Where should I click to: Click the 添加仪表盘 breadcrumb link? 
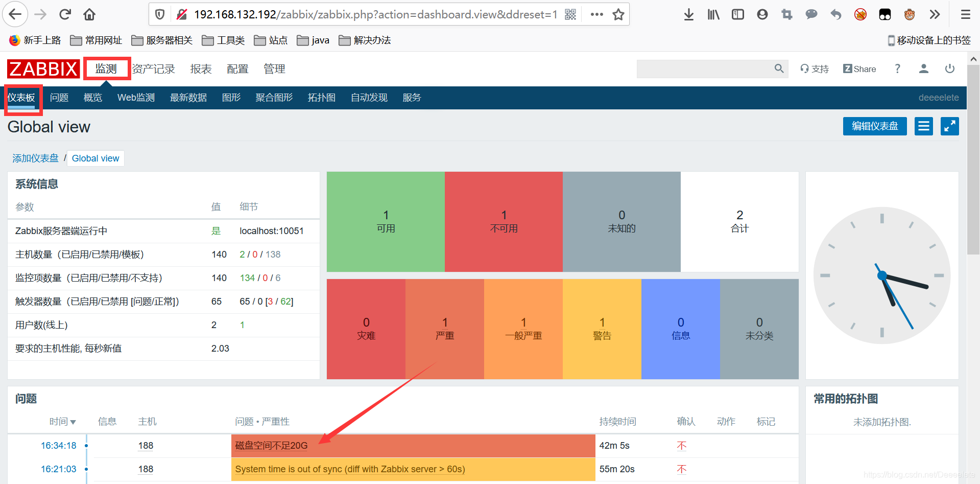point(35,158)
